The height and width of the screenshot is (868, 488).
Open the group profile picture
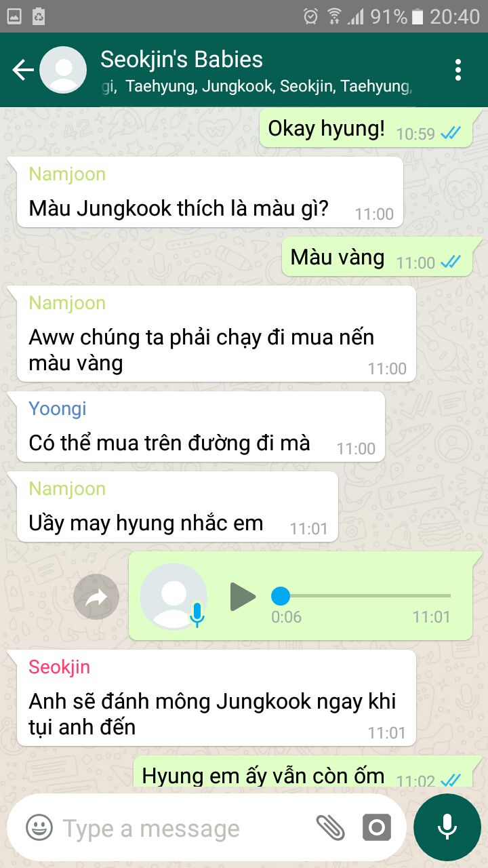click(63, 70)
